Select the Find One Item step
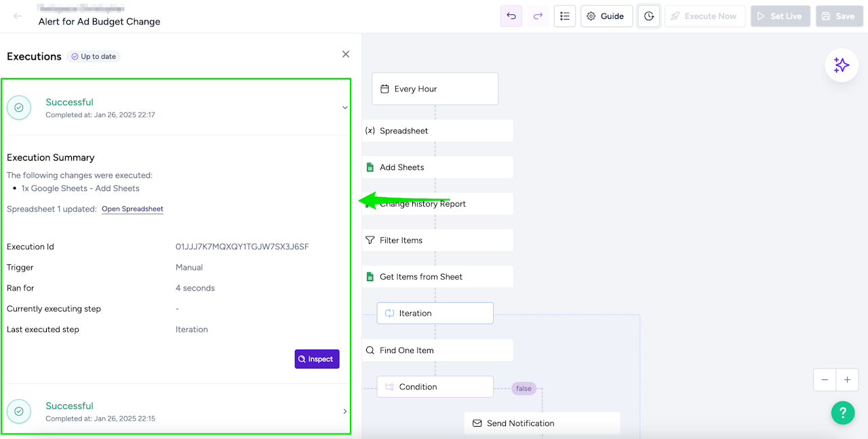This screenshot has width=868, height=439. (x=437, y=350)
